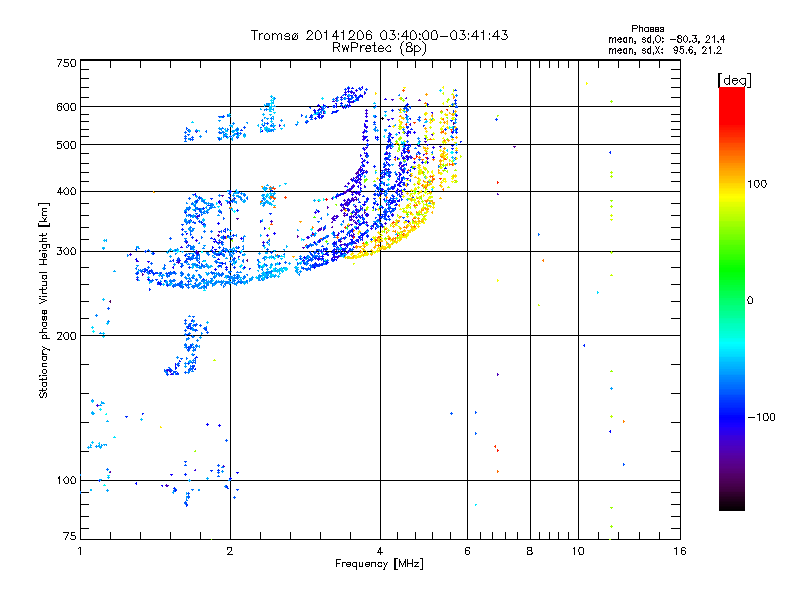Click the "Phases" heading at top right
Image resolution: width=800 pixels, height=600 pixels.
click(647, 29)
